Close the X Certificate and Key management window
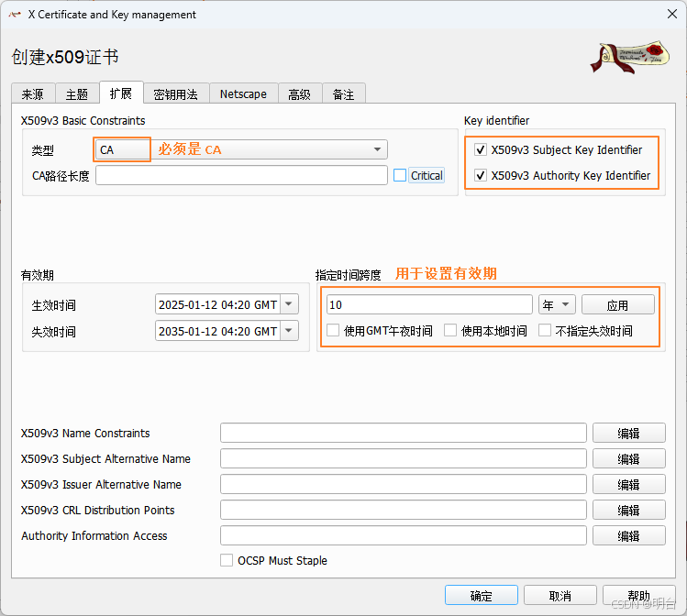Viewport: 687px width, 616px height. pyautogui.click(x=672, y=14)
